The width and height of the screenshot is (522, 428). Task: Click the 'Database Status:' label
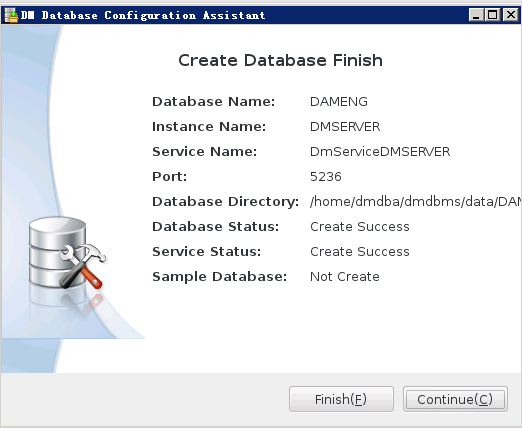click(215, 227)
